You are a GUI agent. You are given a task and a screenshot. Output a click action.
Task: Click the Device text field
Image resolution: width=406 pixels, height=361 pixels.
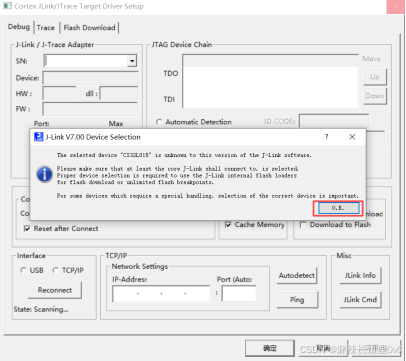coord(90,78)
